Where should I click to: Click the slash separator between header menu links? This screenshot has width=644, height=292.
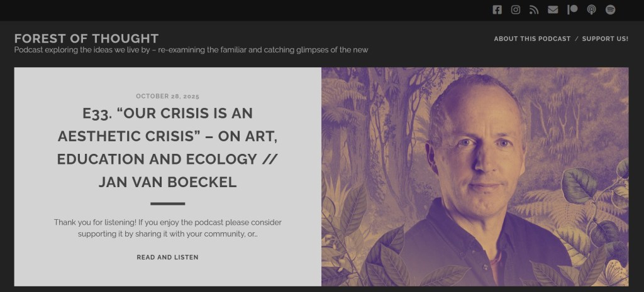point(577,39)
